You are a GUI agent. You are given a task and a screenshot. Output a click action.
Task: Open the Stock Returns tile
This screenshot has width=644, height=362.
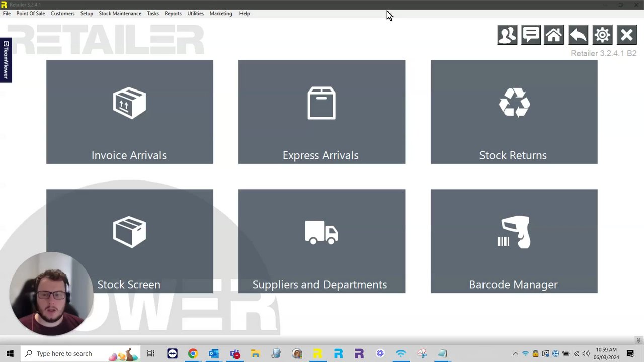pos(514,112)
